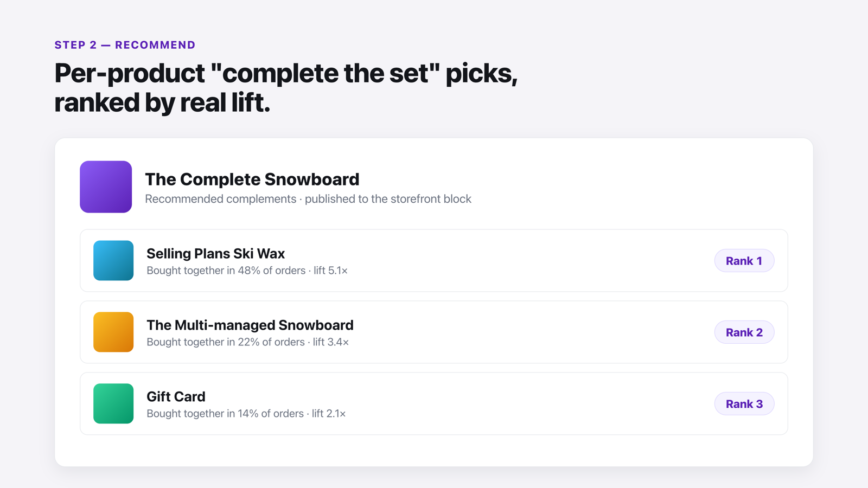The image size is (868, 488).
Task: Click the 22% of orders lift 3.4× text
Action: coord(247,342)
